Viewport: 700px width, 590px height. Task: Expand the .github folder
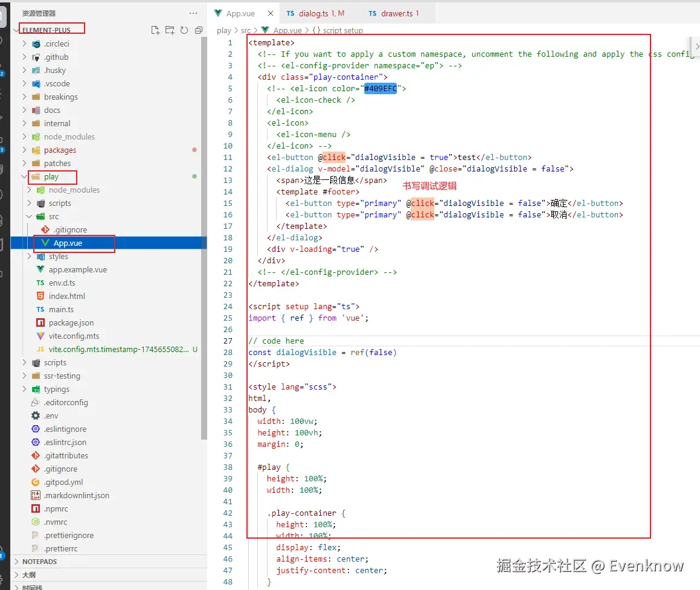25,57
